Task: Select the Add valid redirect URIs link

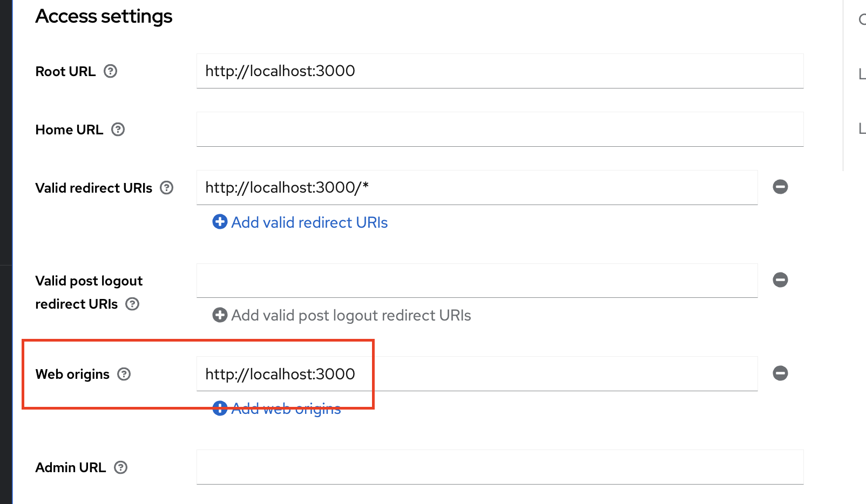Action: pos(309,222)
